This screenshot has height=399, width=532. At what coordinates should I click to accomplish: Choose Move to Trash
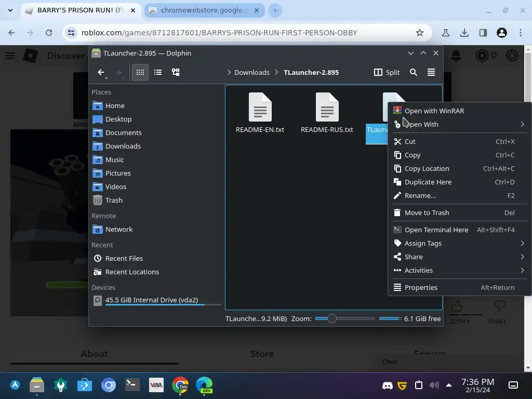pyautogui.click(x=459, y=212)
